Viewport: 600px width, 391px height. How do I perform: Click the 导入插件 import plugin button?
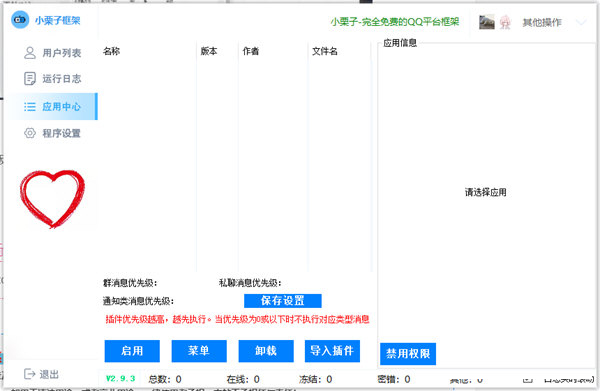[332, 351]
